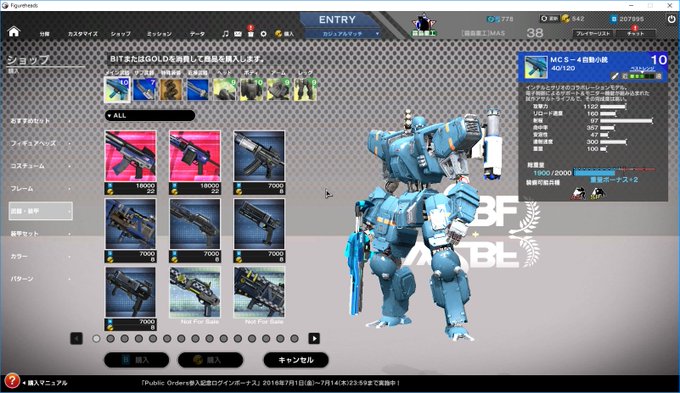Open the ALL filter dropdown

pyautogui.click(x=150, y=115)
